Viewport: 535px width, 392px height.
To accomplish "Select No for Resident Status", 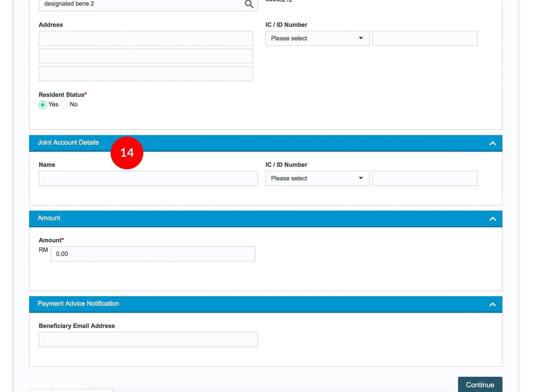I will point(64,105).
